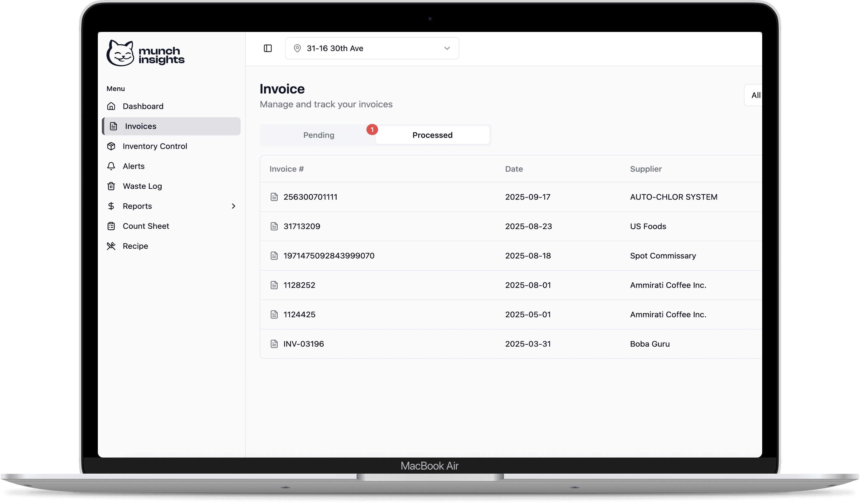
Task: Click the Inventory Control box icon
Action: click(111, 146)
